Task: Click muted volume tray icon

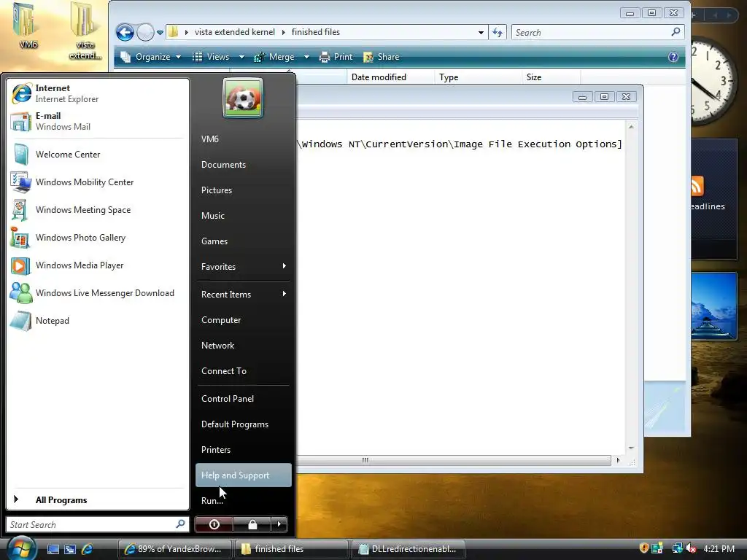Action: click(x=692, y=548)
